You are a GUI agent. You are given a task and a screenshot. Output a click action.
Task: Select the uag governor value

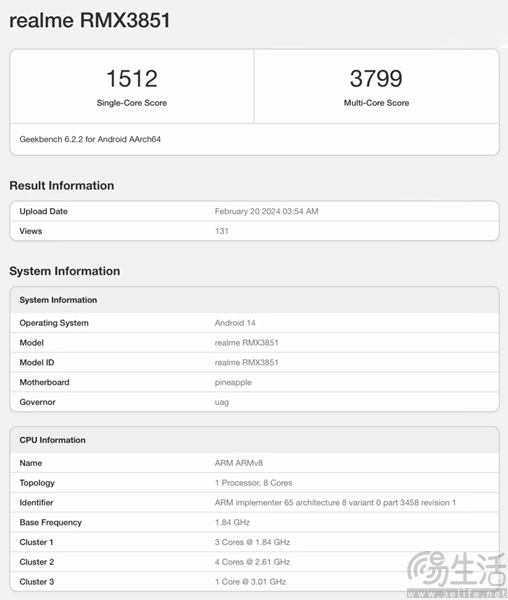[x=221, y=403]
